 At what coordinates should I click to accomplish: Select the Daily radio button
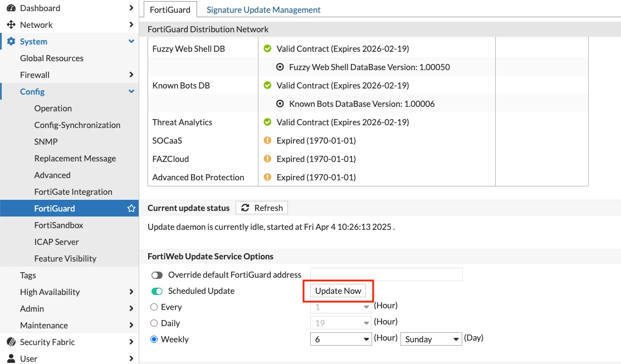click(154, 323)
